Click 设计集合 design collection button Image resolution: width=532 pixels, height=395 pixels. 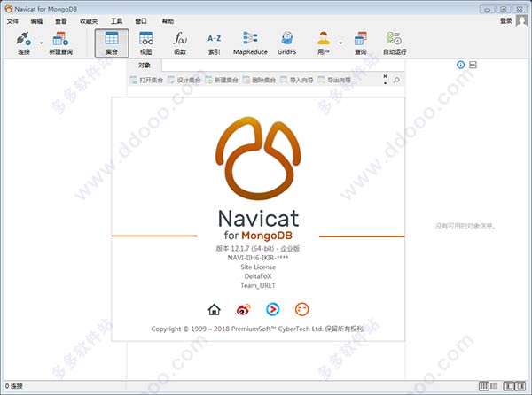click(184, 80)
